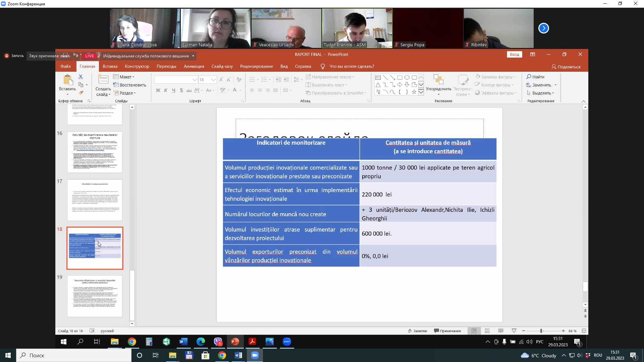Switch to the Вставка tab
Screen dimensions: 644x362
110,66
